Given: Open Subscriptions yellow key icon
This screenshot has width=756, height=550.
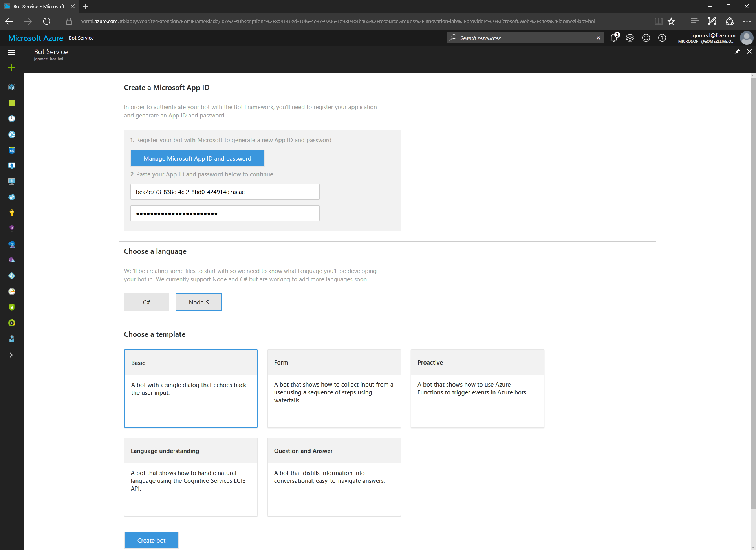Looking at the screenshot, I should (12, 213).
